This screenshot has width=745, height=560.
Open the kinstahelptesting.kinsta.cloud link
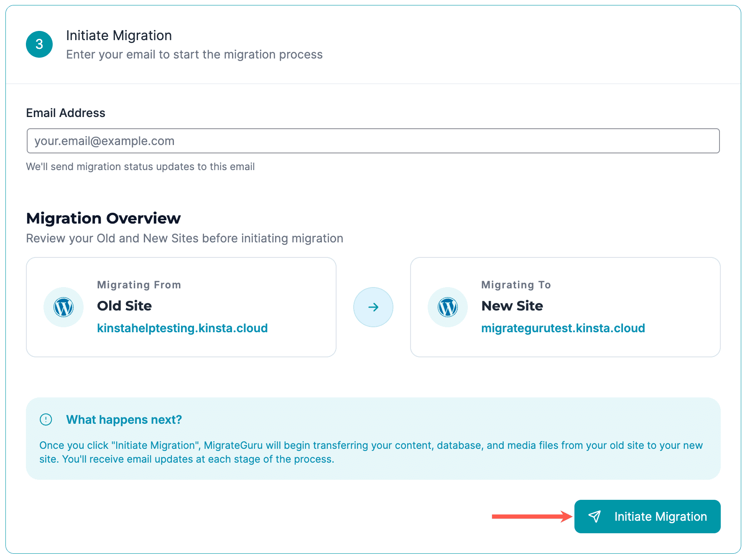pos(182,328)
